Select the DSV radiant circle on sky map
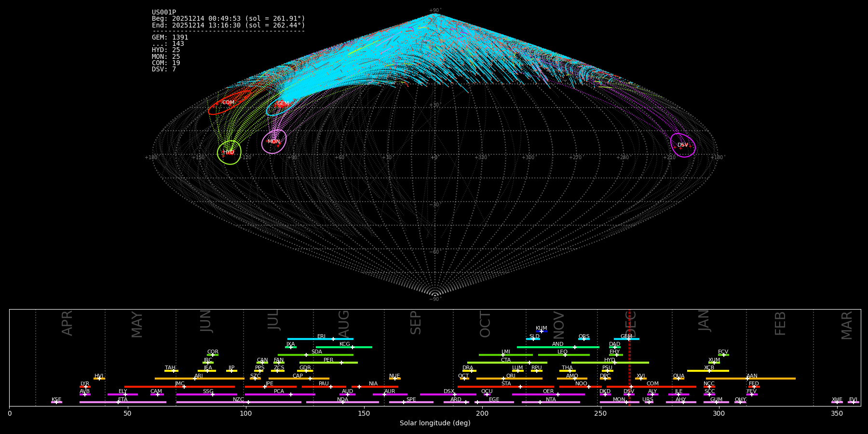The width and height of the screenshot is (868, 434). click(x=683, y=145)
